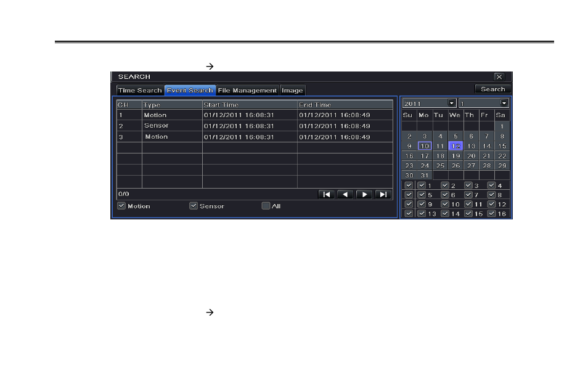Viewport: 588px width, 392px height.
Task: Jump to the last page of results
Action: pos(383,194)
